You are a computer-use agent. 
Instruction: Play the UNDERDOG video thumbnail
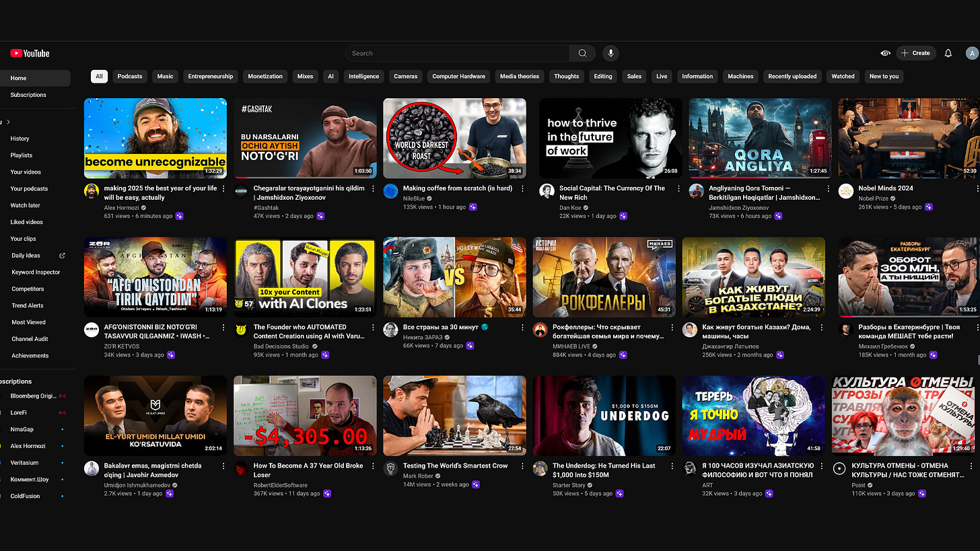(604, 415)
